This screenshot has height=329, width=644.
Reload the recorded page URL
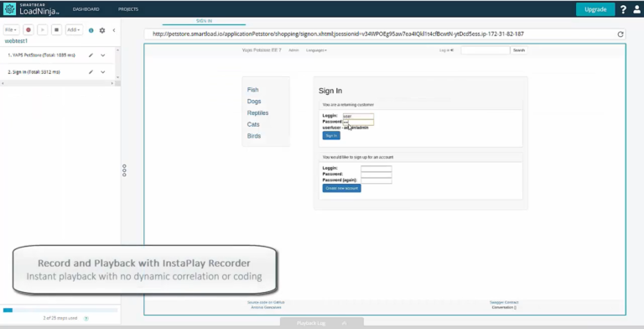[x=621, y=34]
